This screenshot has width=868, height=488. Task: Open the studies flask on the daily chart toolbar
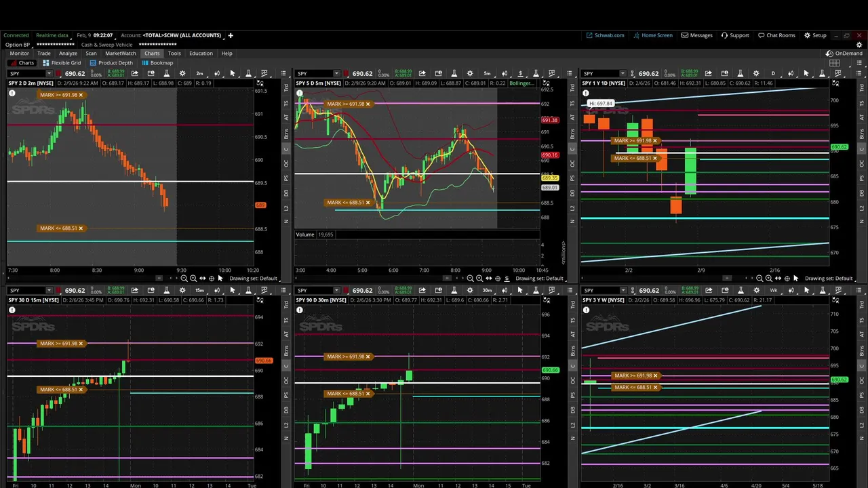[x=740, y=73]
